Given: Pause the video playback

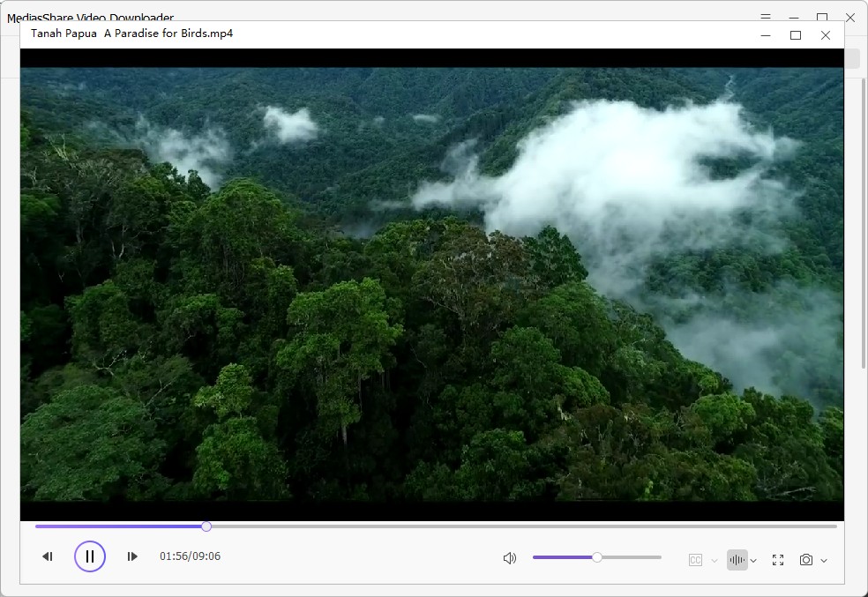Looking at the screenshot, I should [x=90, y=556].
